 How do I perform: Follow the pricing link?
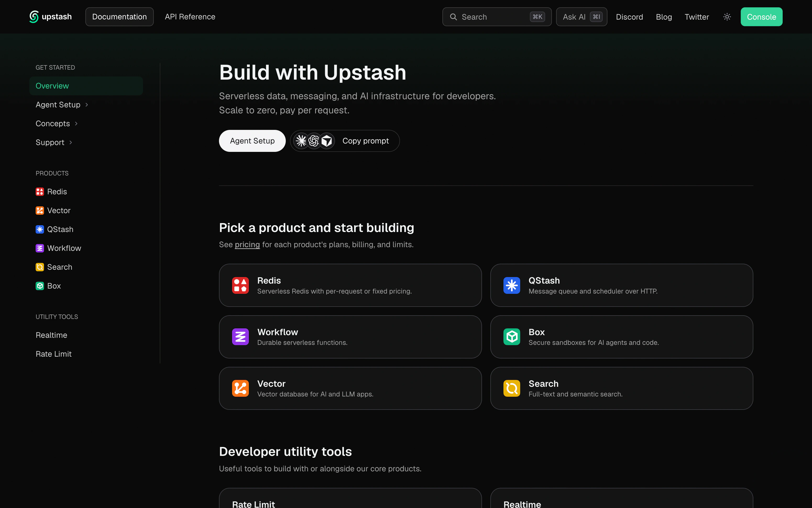[247, 245]
